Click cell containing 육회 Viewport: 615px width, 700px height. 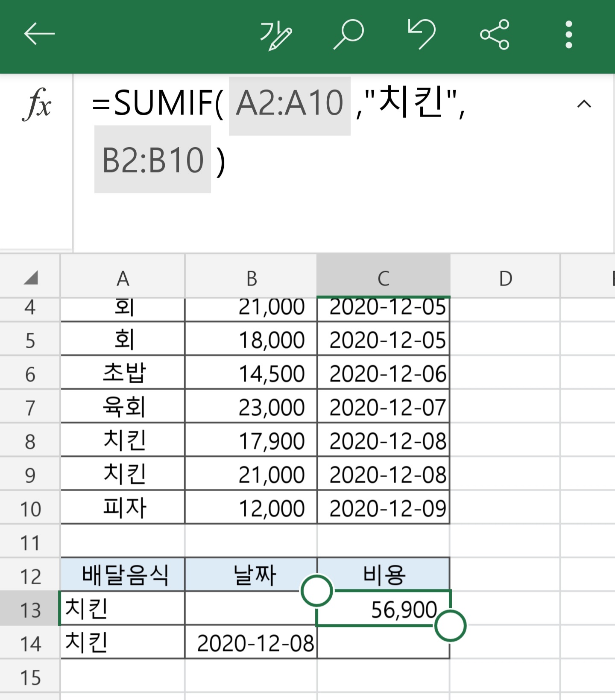pyautogui.click(x=123, y=406)
